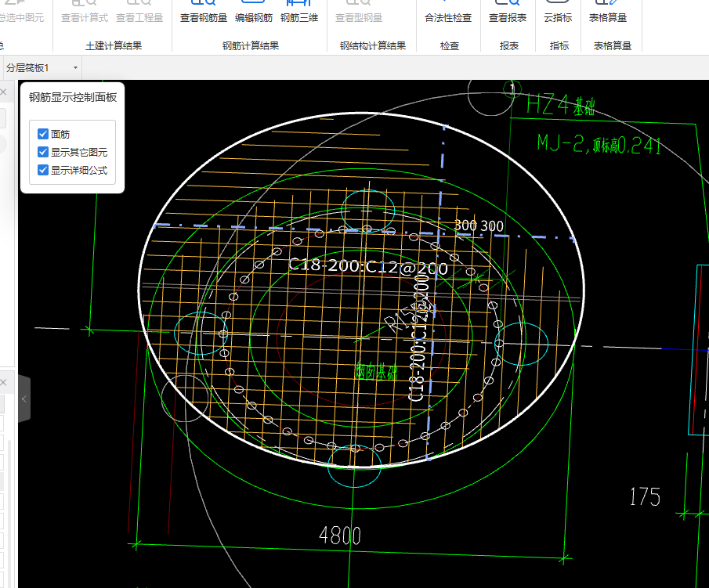Select the MJ-2 顶标高0.241 annotation
Screen dimensions: 709x588
(x=599, y=145)
